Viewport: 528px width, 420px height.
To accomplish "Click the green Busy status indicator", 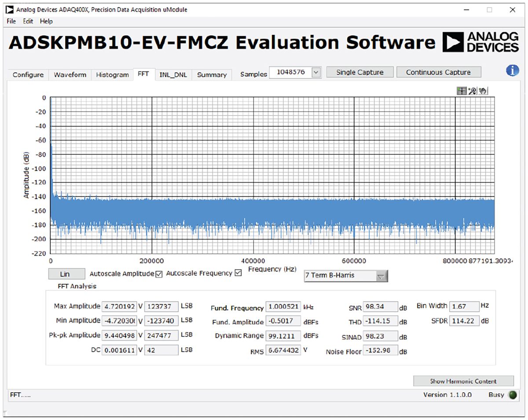I will (513, 395).
